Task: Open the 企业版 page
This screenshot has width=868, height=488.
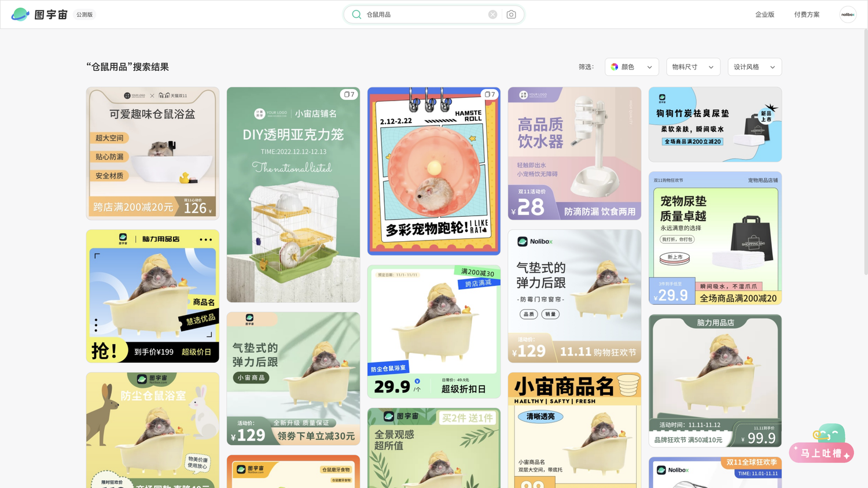Action: tap(764, 14)
